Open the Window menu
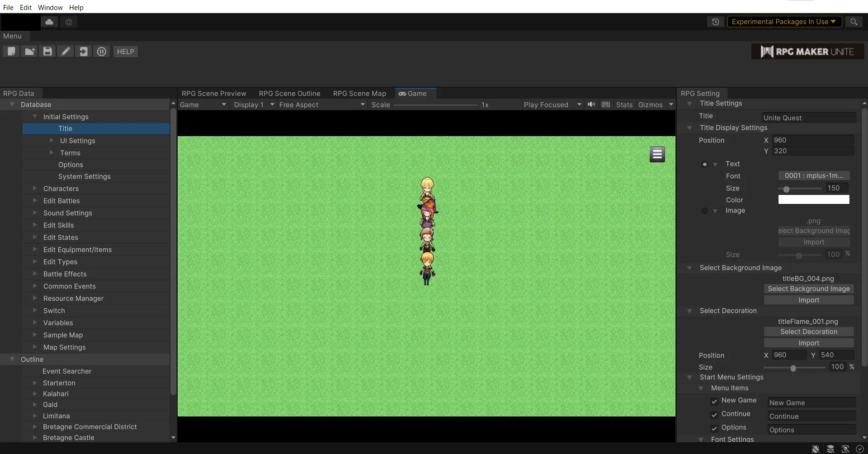This screenshot has width=868, height=454. (50, 7)
